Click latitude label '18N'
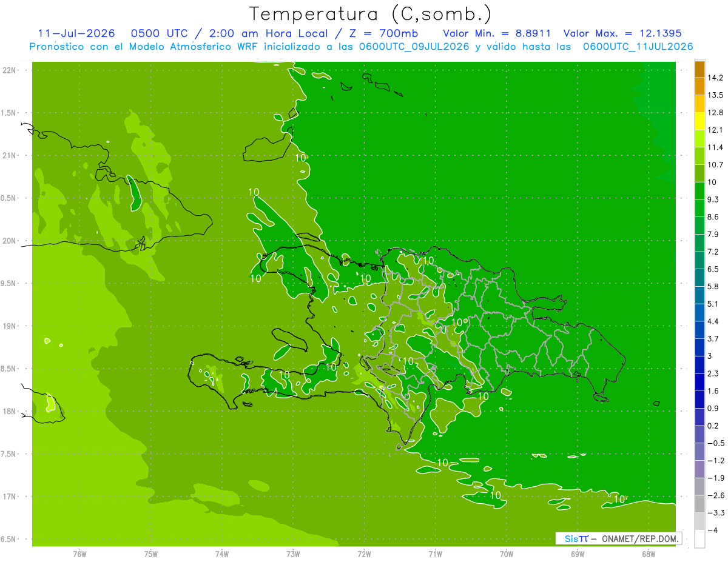This screenshot has width=728, height=562. click(9, 411)
